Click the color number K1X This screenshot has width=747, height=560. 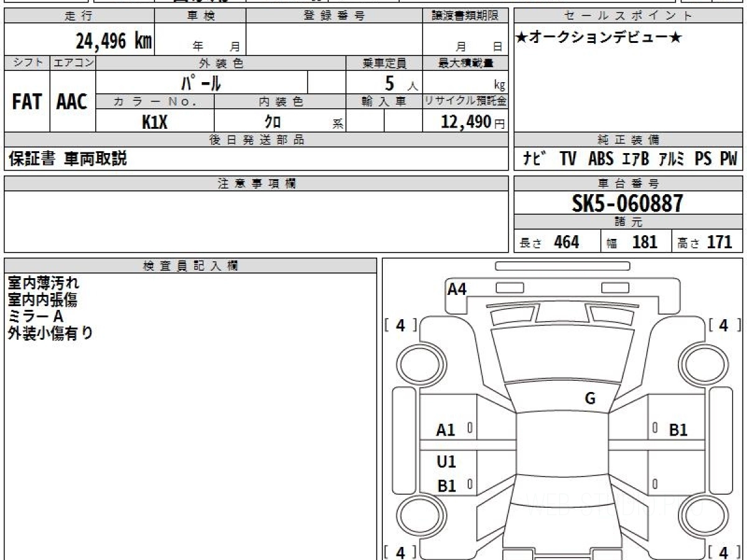coord(154,123)
